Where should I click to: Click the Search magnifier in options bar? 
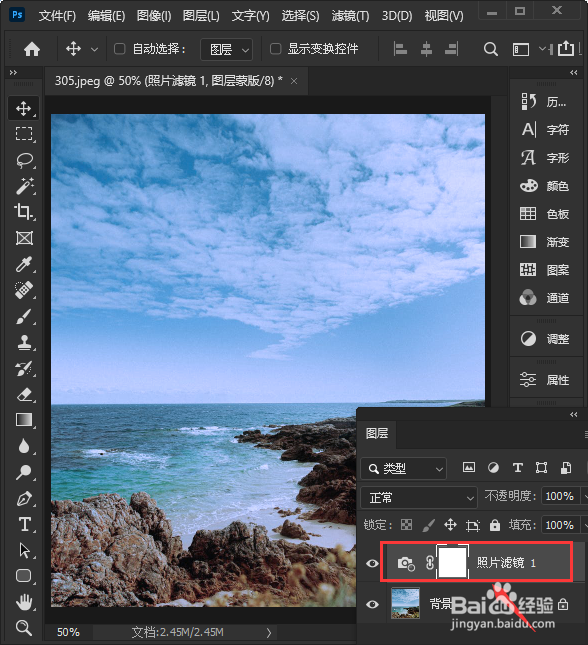(490, 49)
